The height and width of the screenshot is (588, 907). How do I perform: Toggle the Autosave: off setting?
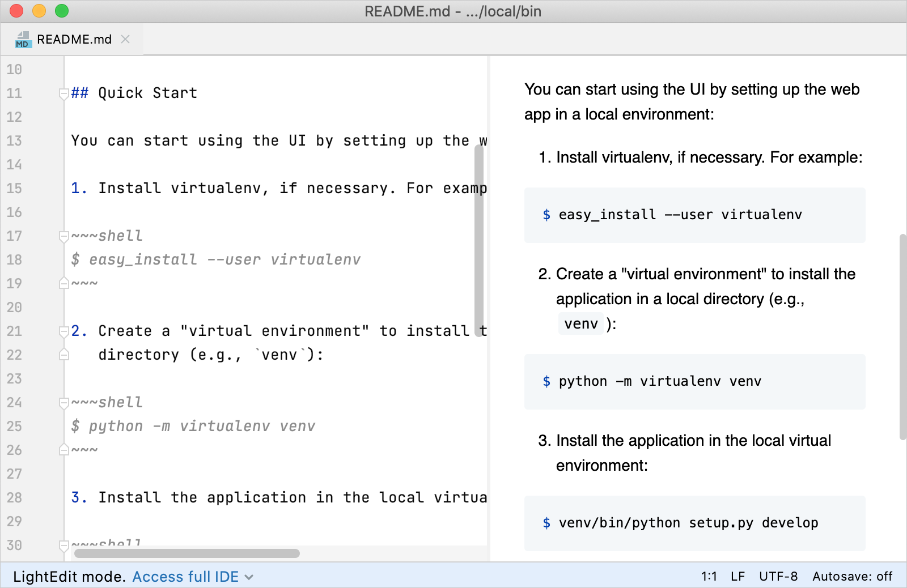click(x=852, y=577)
